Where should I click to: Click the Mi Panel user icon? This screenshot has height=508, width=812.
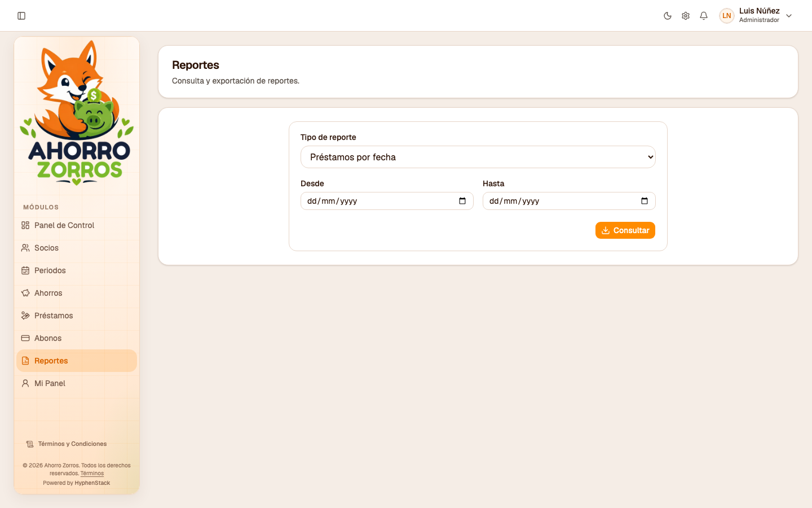coord(25,383)
